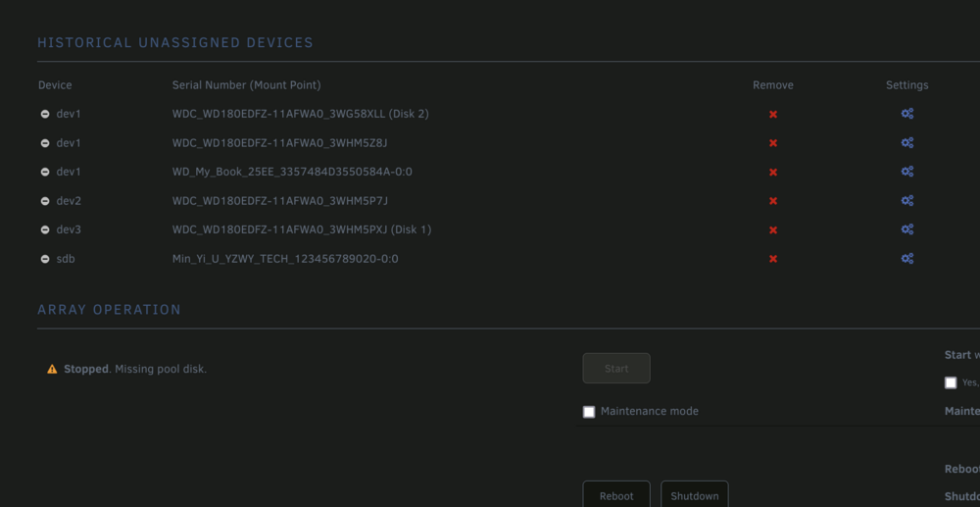Image resolution: width=980 pixels, height=507 pixels.
Task: Click the Device column header
Action: (55, 85)
